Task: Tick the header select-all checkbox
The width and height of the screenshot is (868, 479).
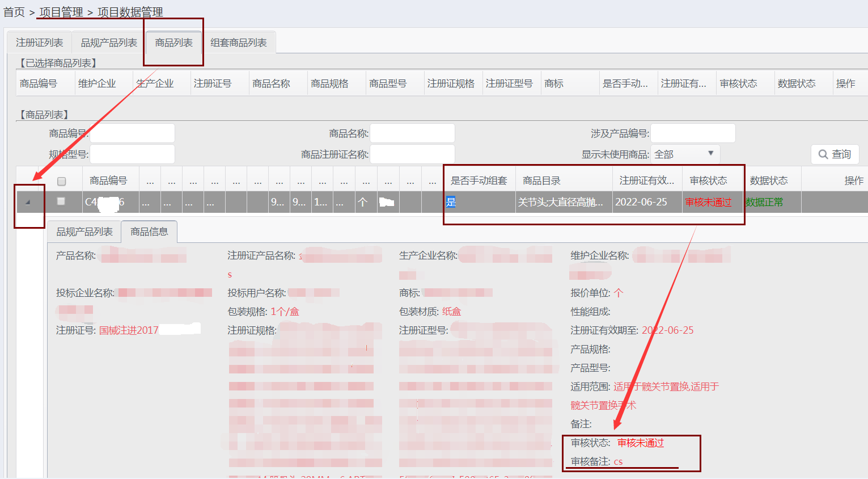Action: click(x=61, y=181)
